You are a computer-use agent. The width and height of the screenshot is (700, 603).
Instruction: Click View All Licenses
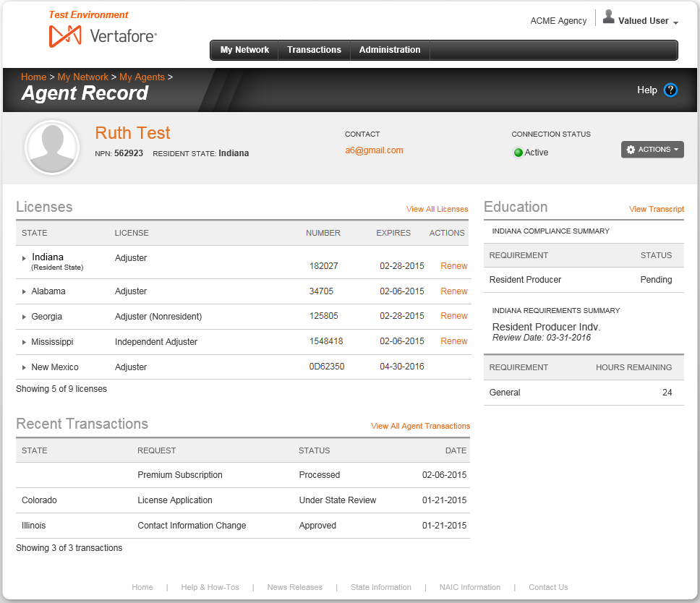tap(437, 209)
